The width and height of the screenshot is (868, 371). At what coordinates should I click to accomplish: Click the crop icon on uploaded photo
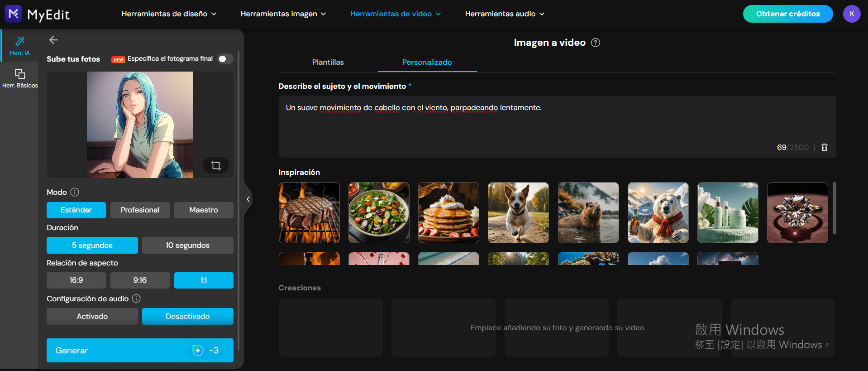click(216, 165)
